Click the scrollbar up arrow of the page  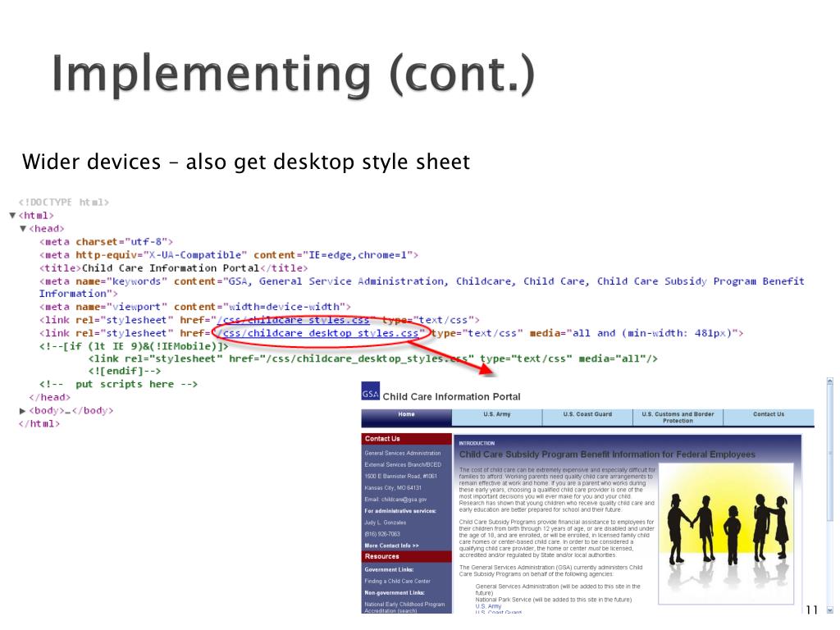tap(830, 381)
